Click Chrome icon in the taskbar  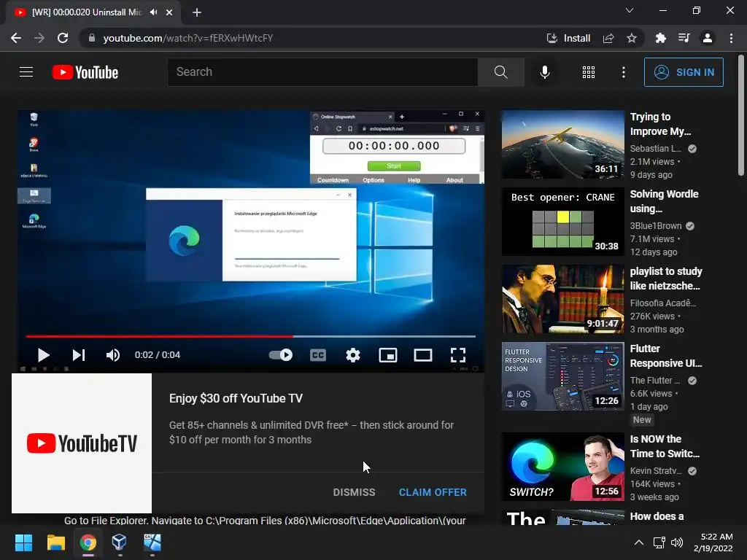[88, 542]
